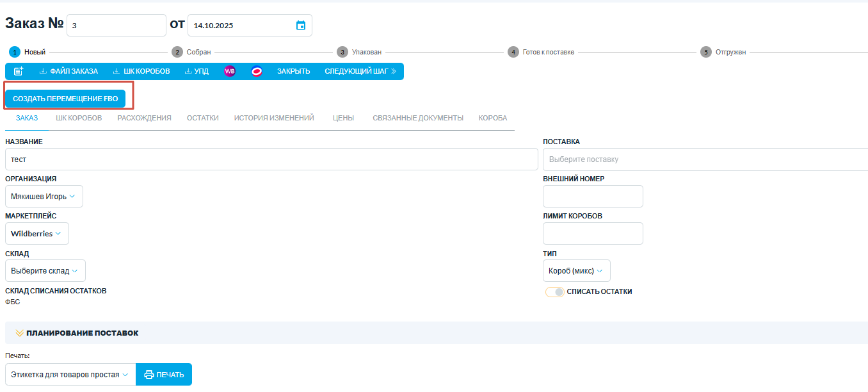Click the Ozon round logo icon
The image size is (868, 392).
pyautogui.click(x=257, y=71)
